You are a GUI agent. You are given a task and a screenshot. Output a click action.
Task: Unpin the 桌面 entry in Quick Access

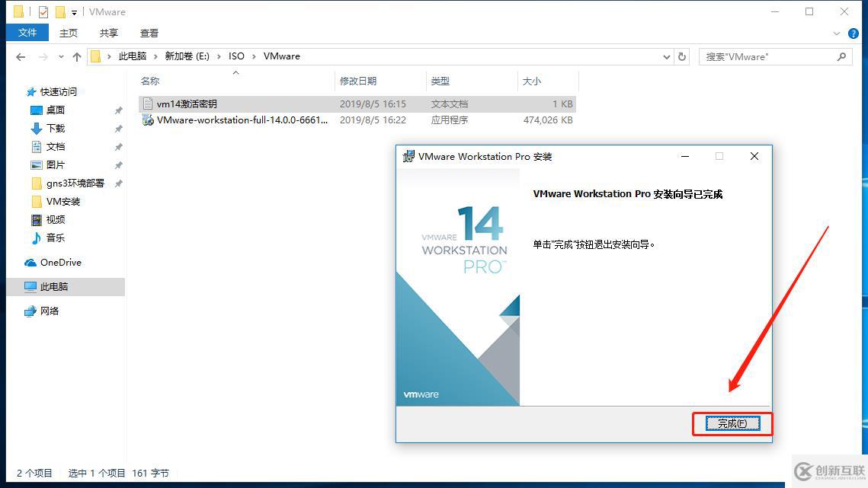119,110
